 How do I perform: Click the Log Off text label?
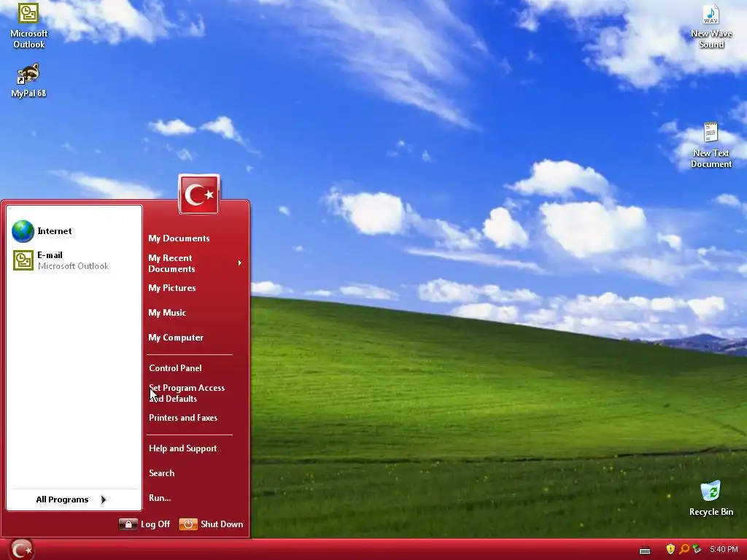155,524
